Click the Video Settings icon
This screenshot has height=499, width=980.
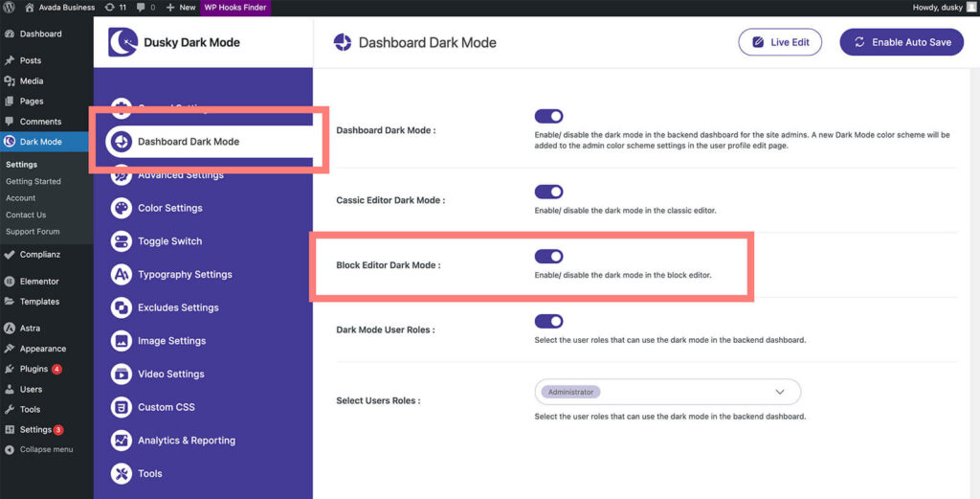(x=122, y=374)
